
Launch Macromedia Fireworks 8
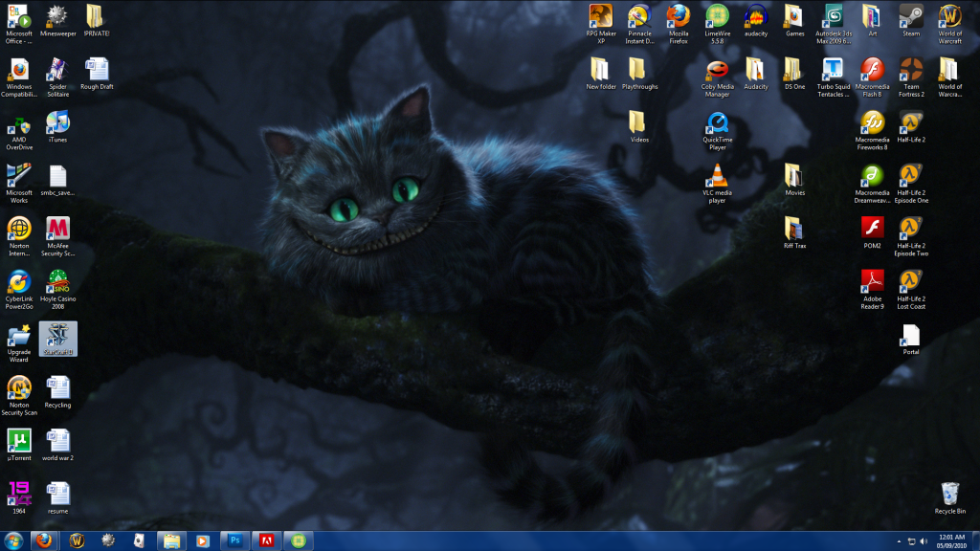(x=872, y=130)
